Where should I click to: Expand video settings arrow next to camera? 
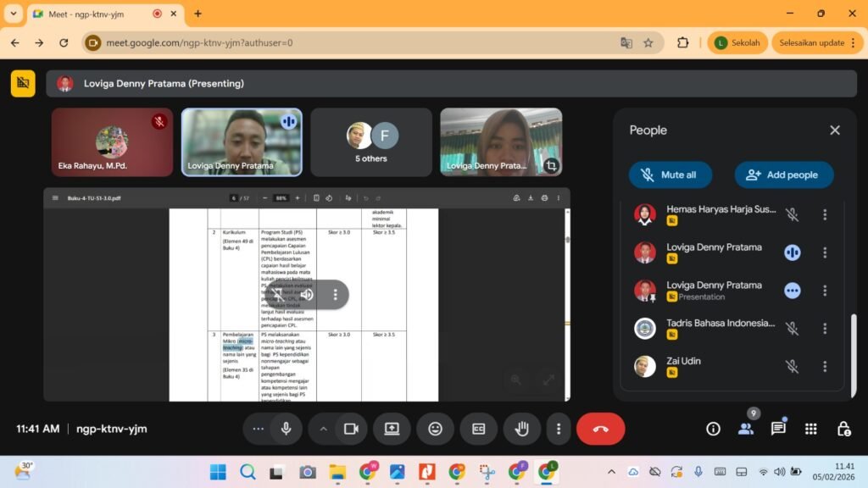pos(323,429)
